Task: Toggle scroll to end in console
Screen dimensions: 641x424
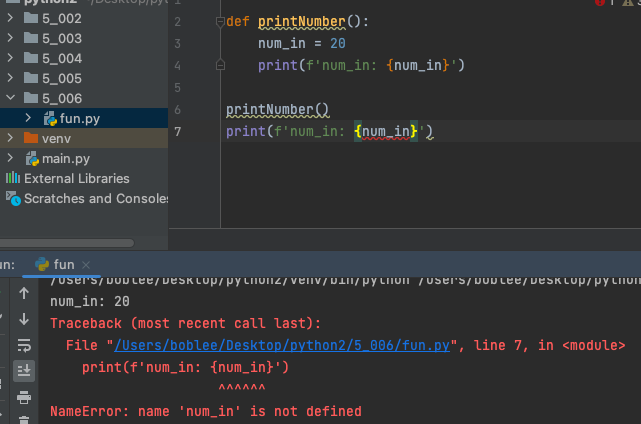Action: click(24, 371)
